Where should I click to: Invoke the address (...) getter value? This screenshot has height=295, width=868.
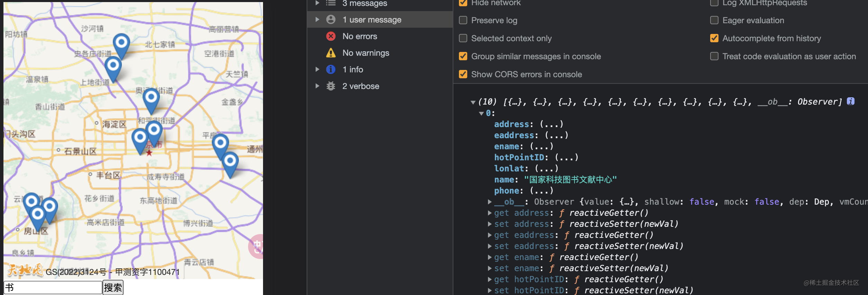(552, 124)
